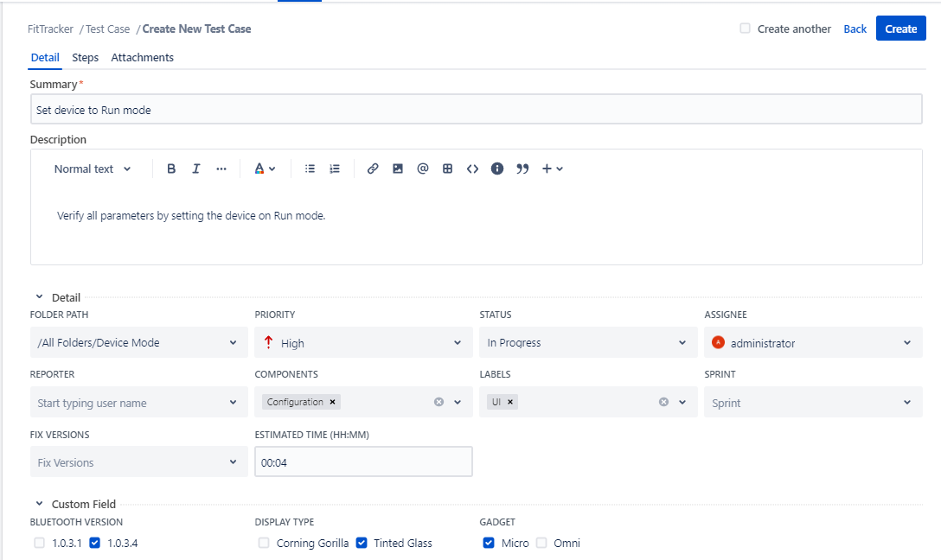Toggle italic formatting in description editor

[x=195, y=169]
